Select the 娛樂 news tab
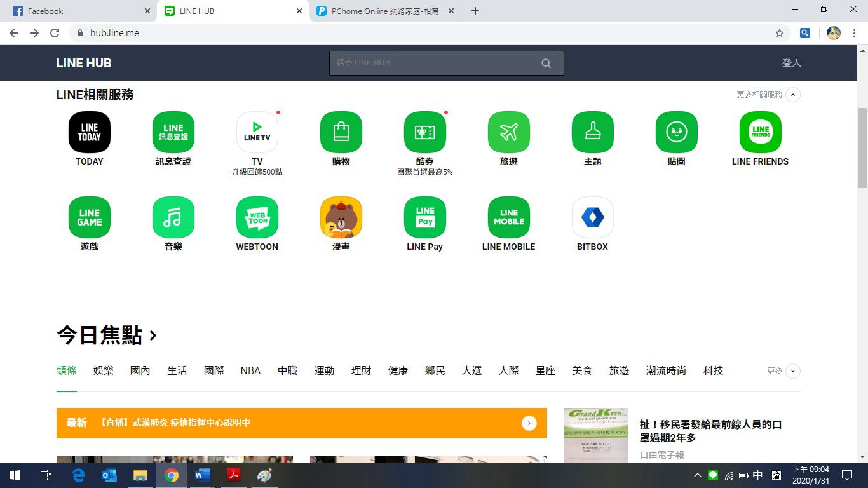Image resolution: width=868 pixels, height=488 pixels. coord(104,370)
